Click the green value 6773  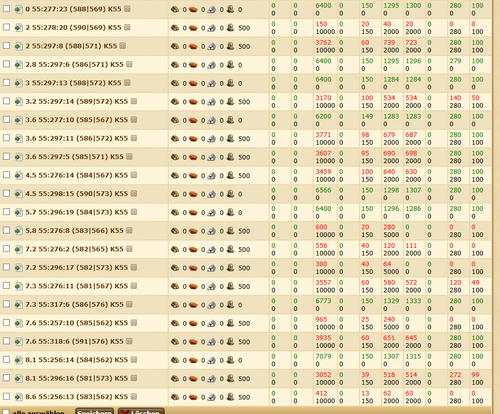pyautogui.click(x=323, y=301)
